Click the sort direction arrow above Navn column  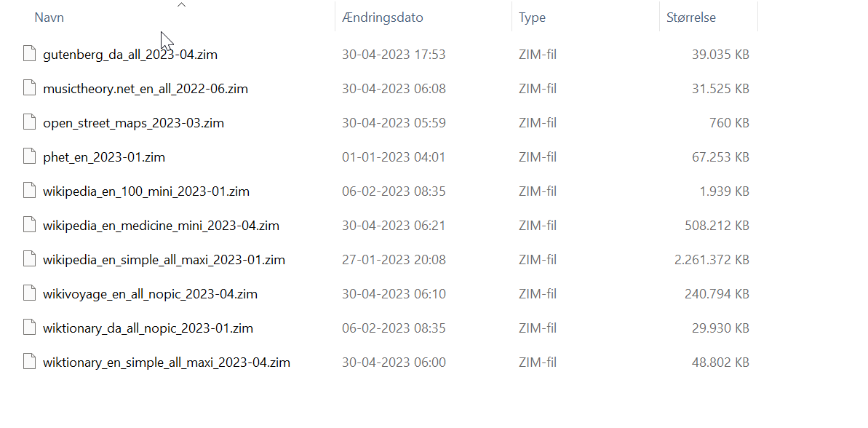click(181, 5)
